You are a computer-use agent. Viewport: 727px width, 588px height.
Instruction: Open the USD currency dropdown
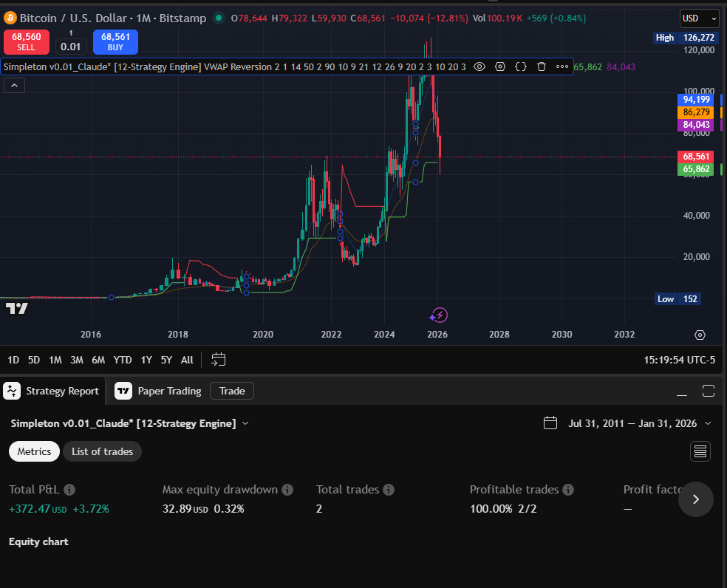[698, 18]
